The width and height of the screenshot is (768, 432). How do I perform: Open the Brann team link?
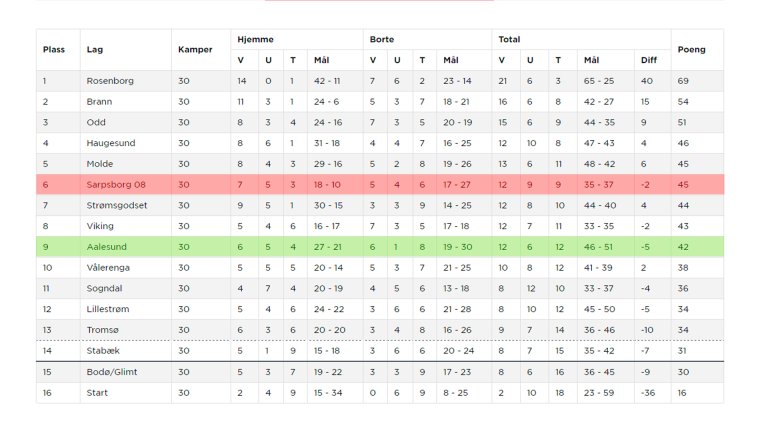[x=99, y=101]
